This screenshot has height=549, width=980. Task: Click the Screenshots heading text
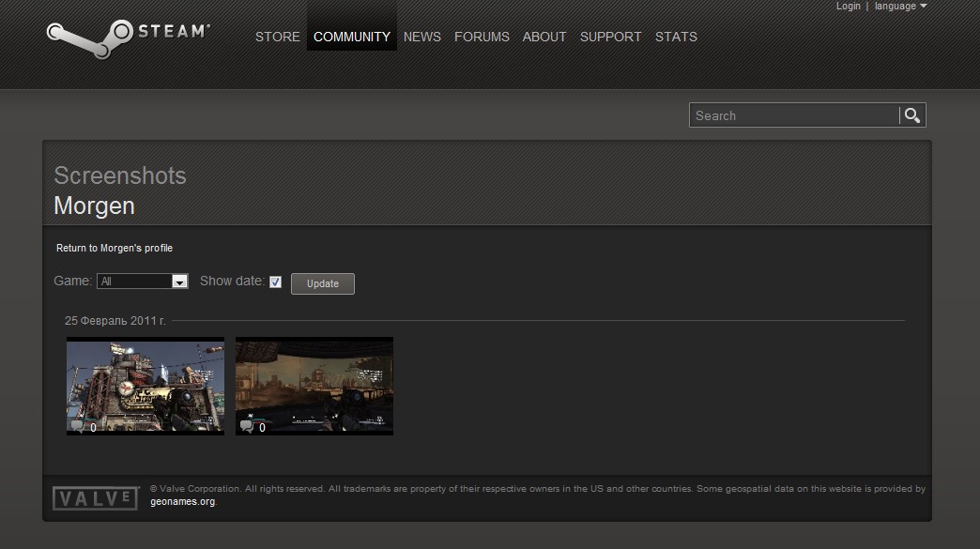[x=120, y=175]
